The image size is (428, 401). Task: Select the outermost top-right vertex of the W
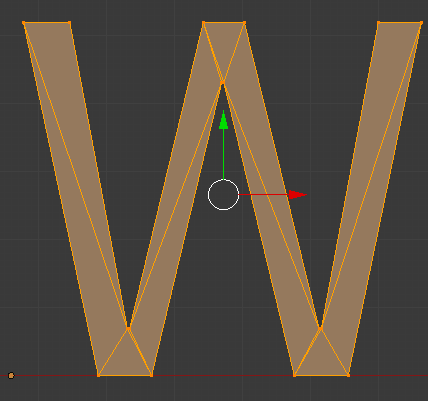coord(421,23)
